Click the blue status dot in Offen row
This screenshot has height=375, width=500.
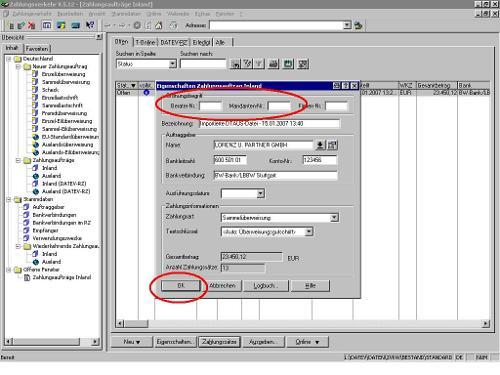146,92
